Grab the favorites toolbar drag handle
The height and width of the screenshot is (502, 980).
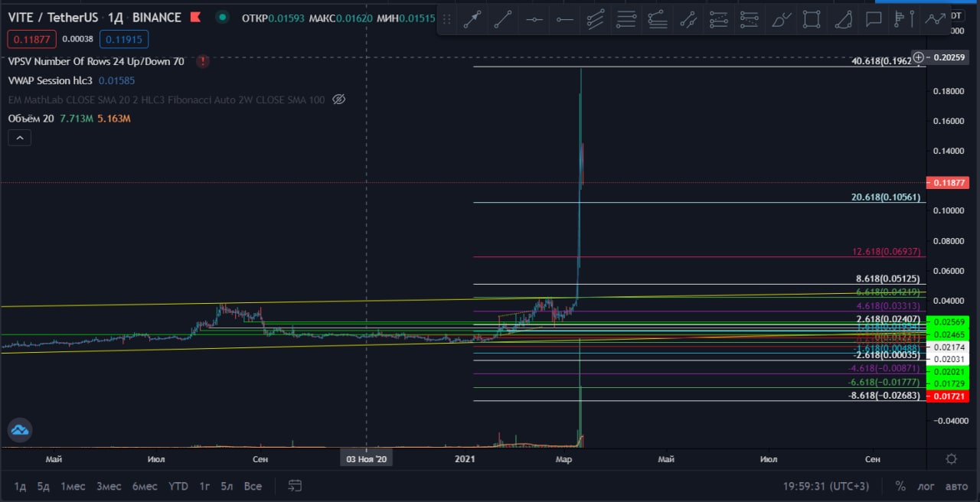(447, 21)
